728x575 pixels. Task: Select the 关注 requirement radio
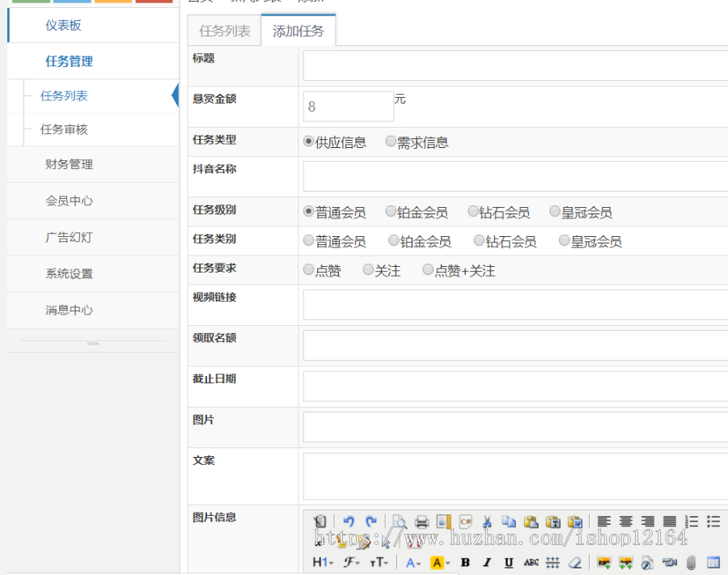[x=368, y=269]
